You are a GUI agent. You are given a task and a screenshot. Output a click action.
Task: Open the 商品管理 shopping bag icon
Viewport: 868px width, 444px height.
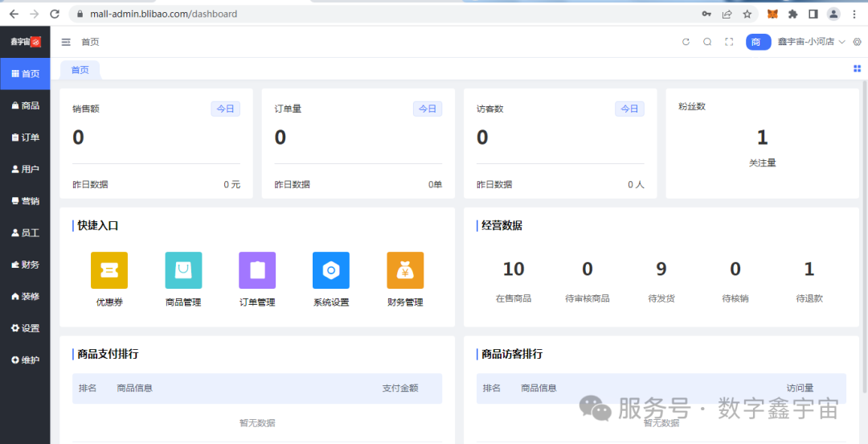click(183, 270)
